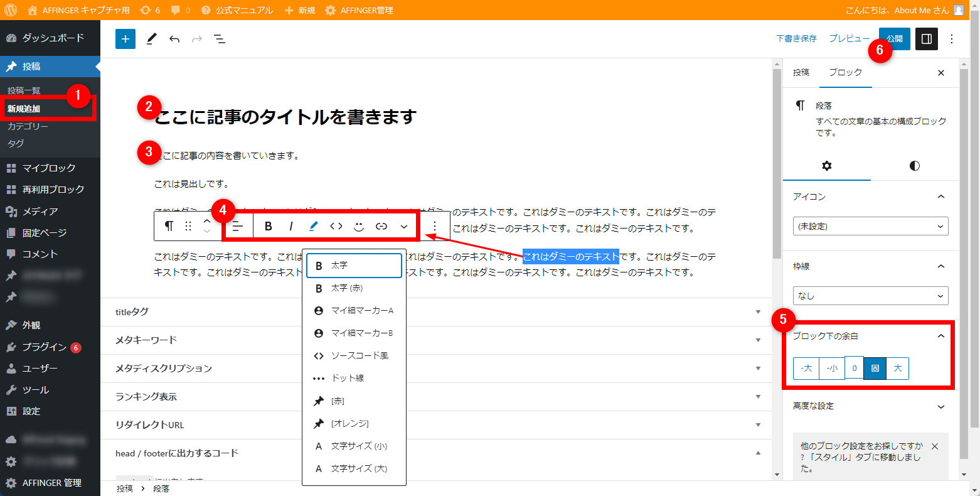Open 公式マニュアル in admin bar
This screenshot has width=980, height=496.
(237, 10)
